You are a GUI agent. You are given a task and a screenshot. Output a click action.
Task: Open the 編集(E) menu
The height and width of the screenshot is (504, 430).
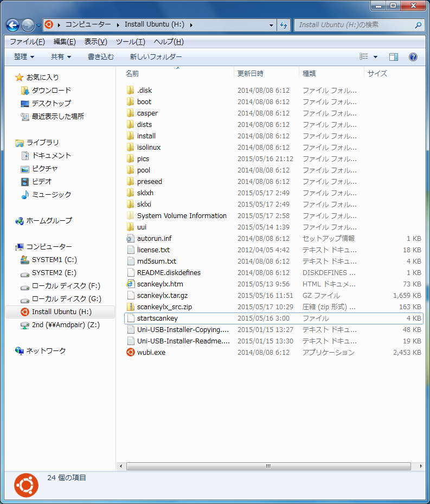[65, 42]
